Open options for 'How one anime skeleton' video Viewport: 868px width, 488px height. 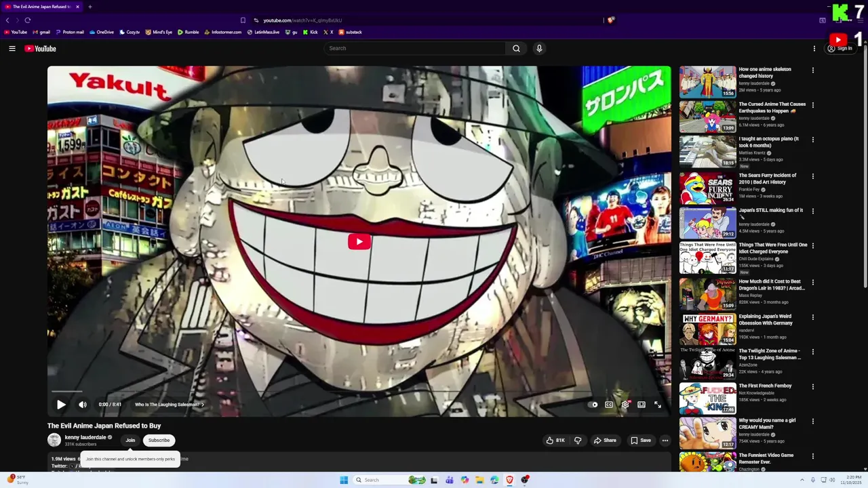pyautogui.click(x=813, y=70)
